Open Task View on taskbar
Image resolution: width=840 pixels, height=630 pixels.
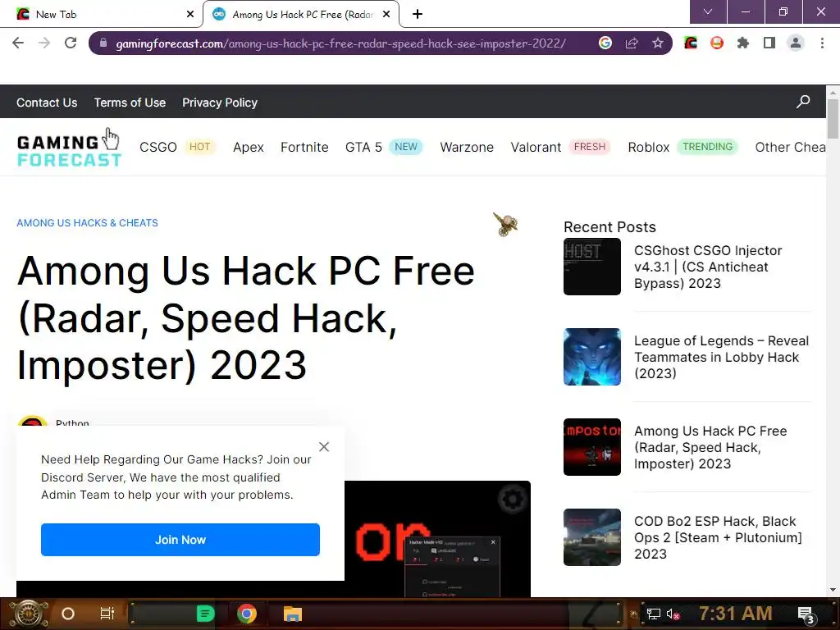[x=107, y=614]
